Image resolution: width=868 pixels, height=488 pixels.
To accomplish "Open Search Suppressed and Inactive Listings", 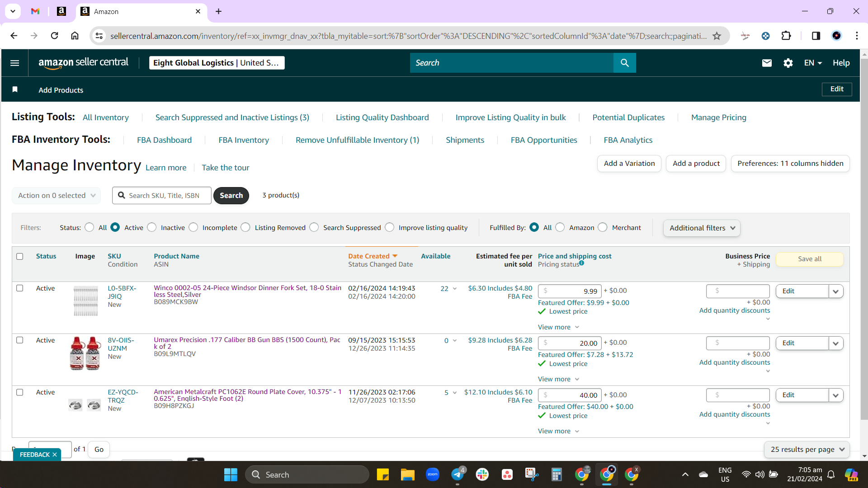I will [232, 117].
